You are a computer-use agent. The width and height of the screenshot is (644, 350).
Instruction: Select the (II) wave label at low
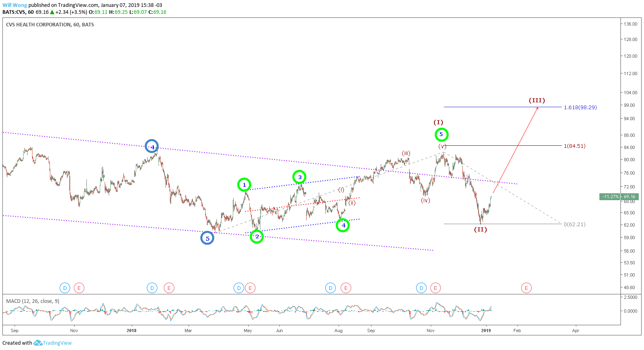[481, 229]
